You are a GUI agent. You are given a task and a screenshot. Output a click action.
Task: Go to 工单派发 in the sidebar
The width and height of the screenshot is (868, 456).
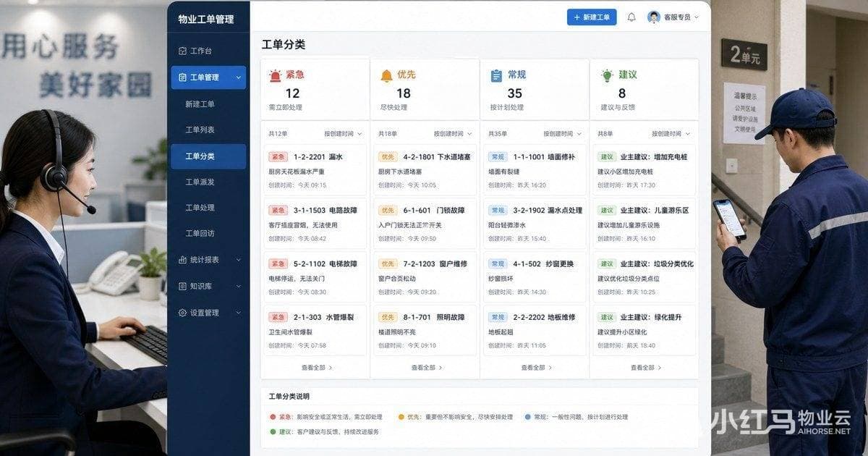(200, 182)
